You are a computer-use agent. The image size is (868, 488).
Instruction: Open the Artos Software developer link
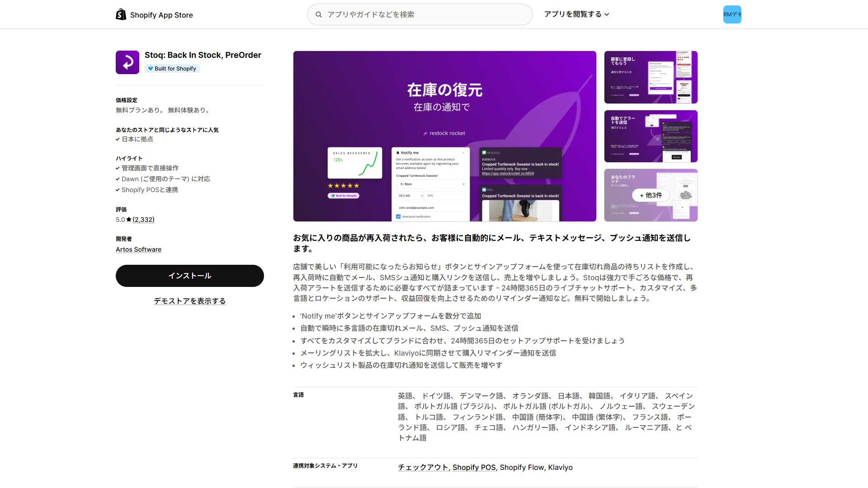point(138,249)
